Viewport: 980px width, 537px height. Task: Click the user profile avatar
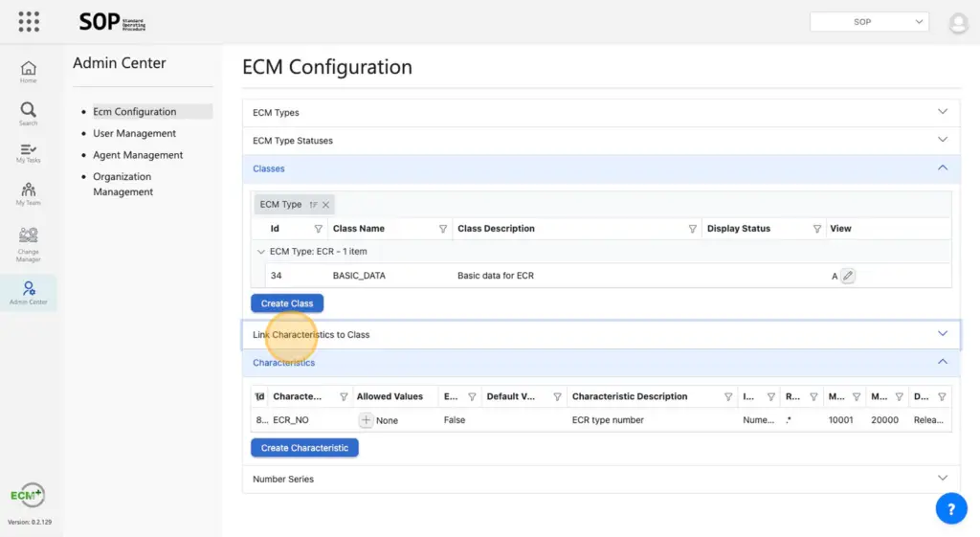point(958,23)
